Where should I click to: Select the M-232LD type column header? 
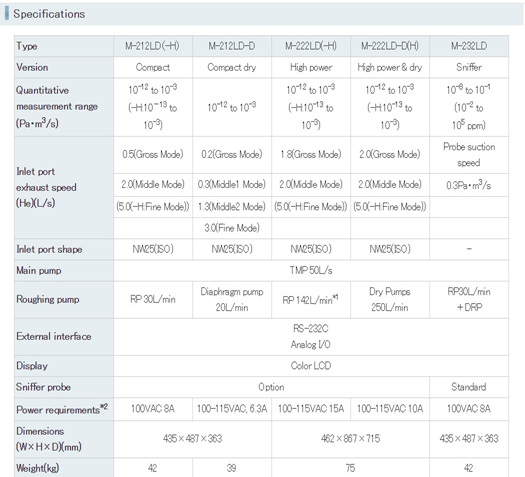[x=469, y=46]
